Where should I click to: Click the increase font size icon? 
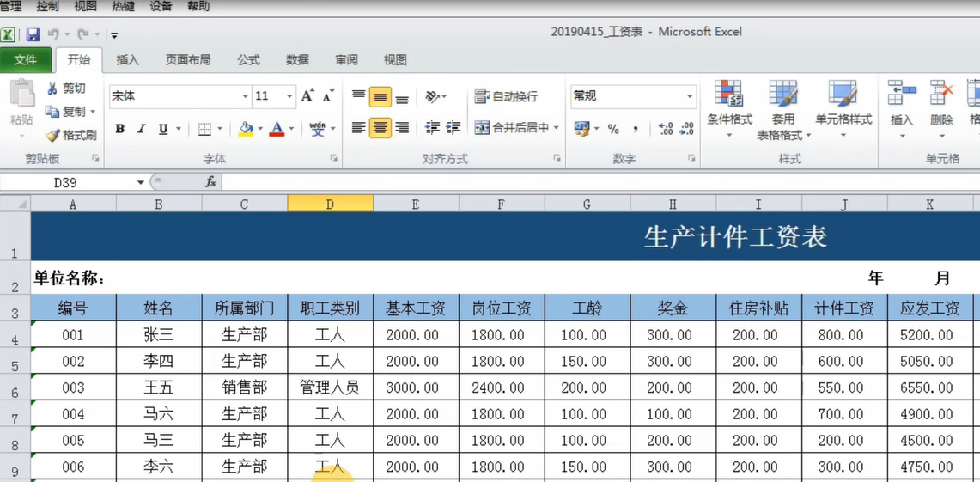(307, 96)
